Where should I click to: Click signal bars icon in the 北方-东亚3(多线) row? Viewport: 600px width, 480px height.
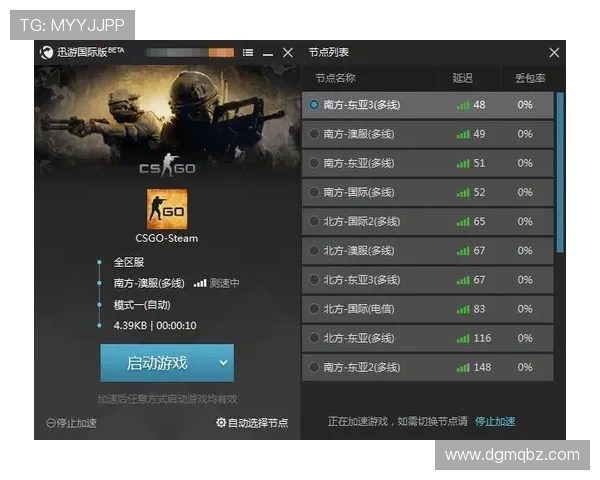[x=463, y=281]
